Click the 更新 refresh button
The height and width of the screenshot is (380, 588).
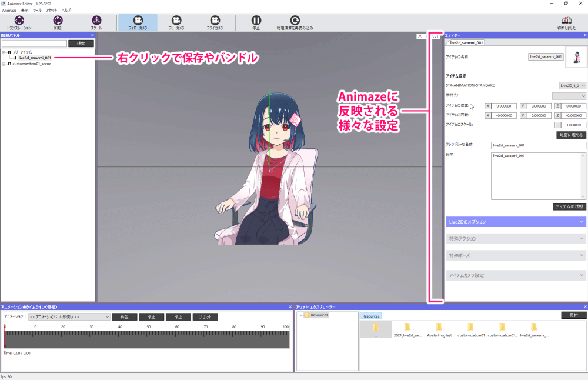coord(574,315)
